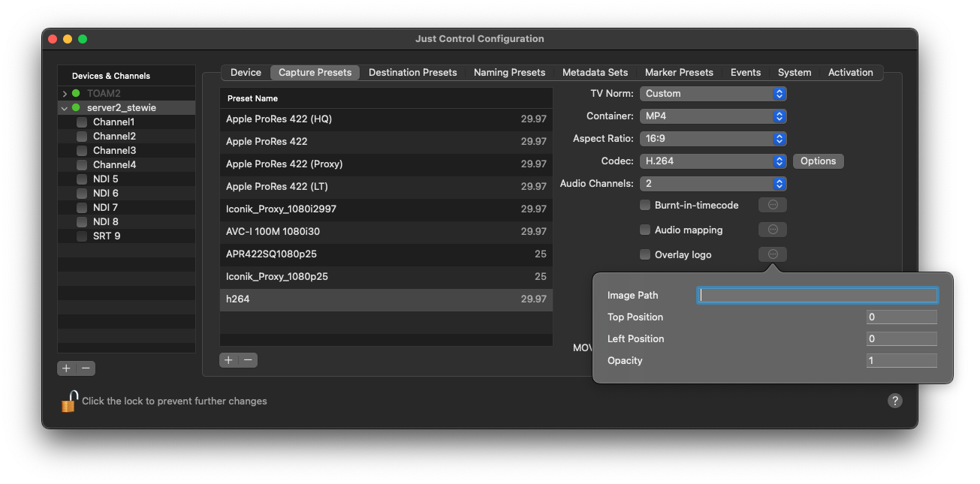Select Apple ProRes 422 (HQ) preset
980x484 pixels.
pos(386,119)
